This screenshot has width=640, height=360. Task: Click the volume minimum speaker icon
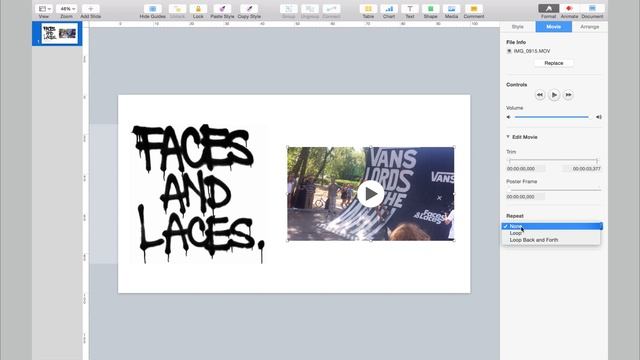pos(509,117)
